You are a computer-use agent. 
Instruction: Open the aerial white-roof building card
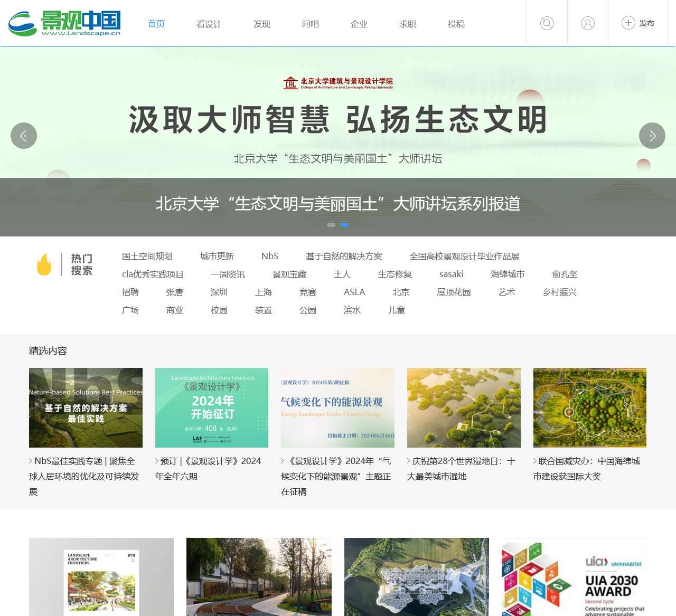point(417,577)
